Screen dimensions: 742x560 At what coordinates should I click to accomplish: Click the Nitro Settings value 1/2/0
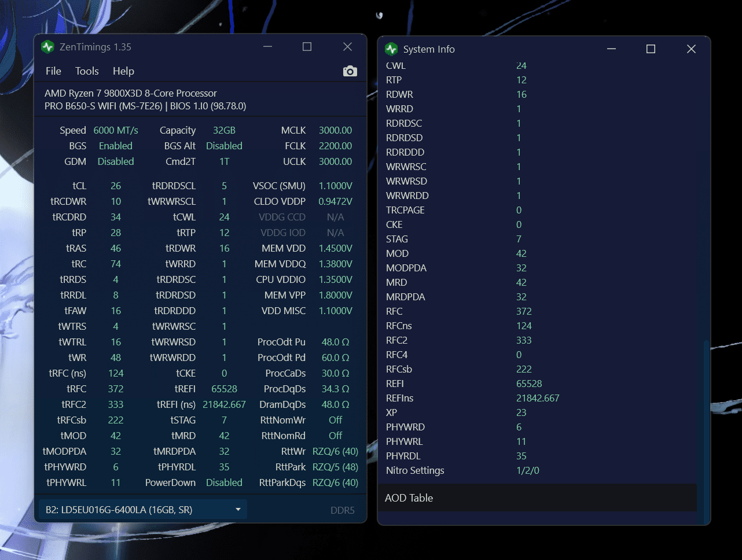[x=528, y=470]
